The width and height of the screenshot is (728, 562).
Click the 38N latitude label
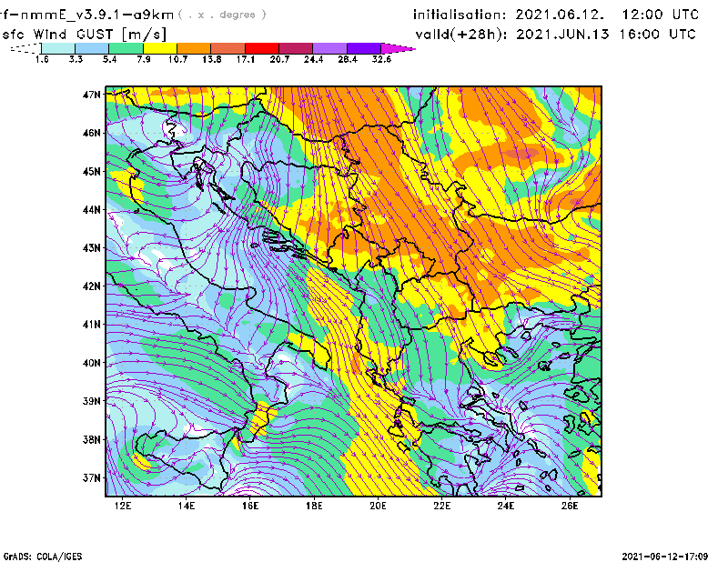coord(92,439)
